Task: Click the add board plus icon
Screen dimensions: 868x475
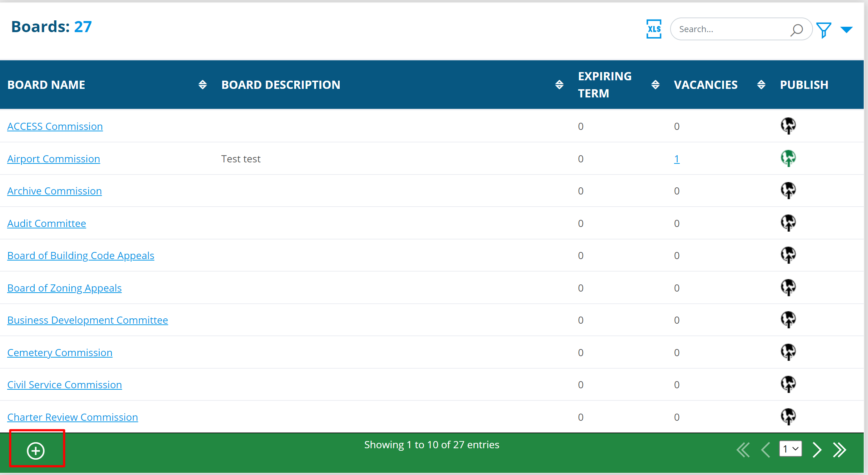Action: (36, 450)
